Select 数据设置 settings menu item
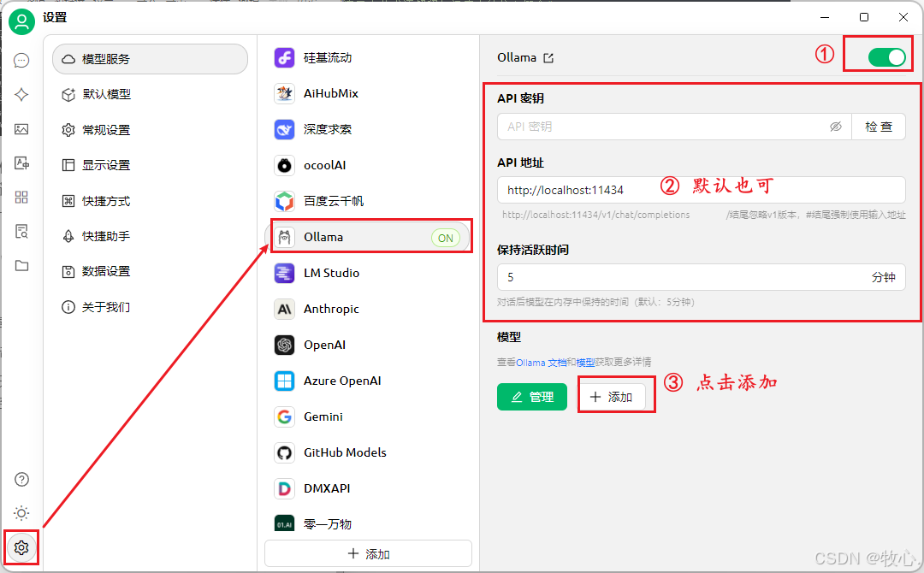Screen dimensions: 924x573 pos(151,271)
